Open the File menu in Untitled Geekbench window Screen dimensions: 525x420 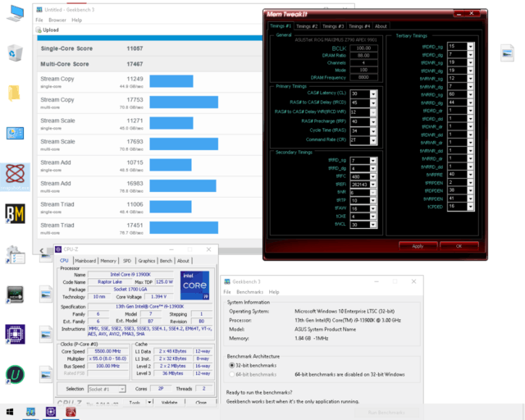[x=39, y=20]
